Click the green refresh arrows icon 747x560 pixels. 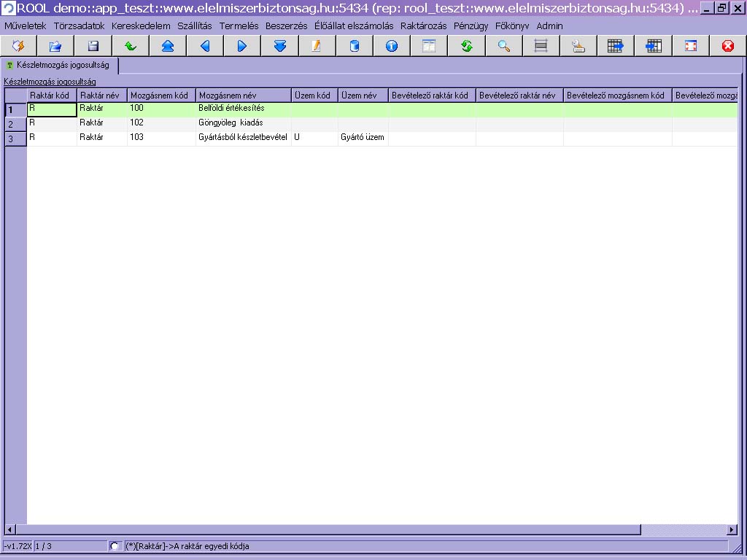[x=467, y=46]
